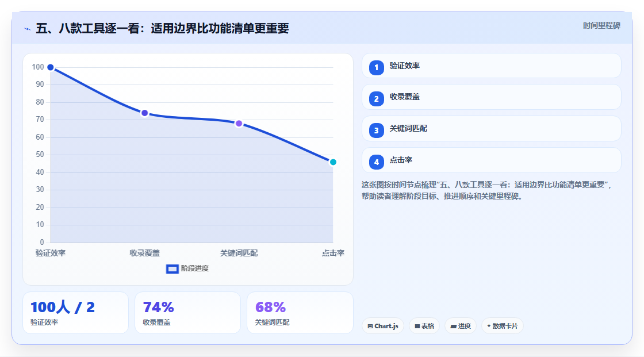Screen dimensions: 644x357
Task: Click the x-axis label 关键词匹配
Action: pyautogui.click(x=239, y=253)
